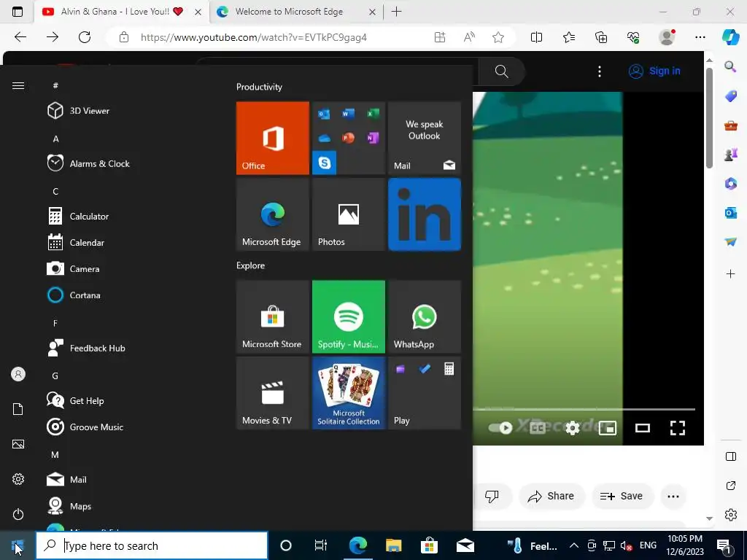
Task: Open Calendar app in Start menu
Action: [76, 242]
